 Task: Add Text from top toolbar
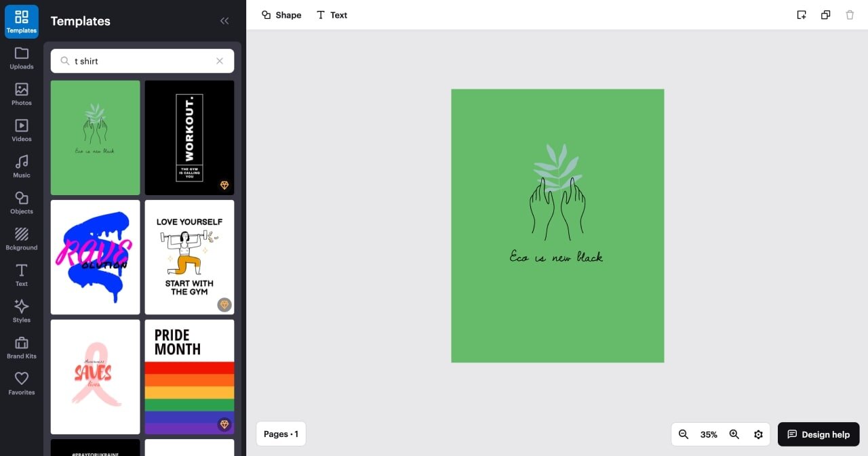point(332,15)
